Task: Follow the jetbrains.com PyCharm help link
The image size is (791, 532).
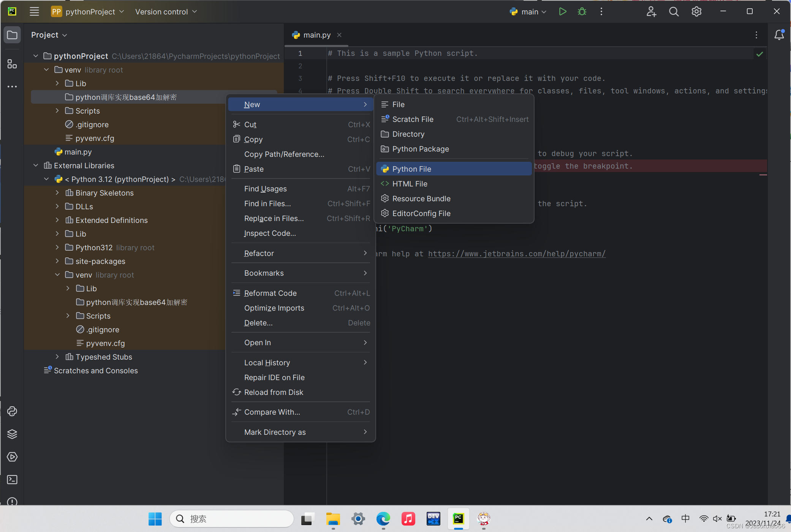Action: click(516, 254)
